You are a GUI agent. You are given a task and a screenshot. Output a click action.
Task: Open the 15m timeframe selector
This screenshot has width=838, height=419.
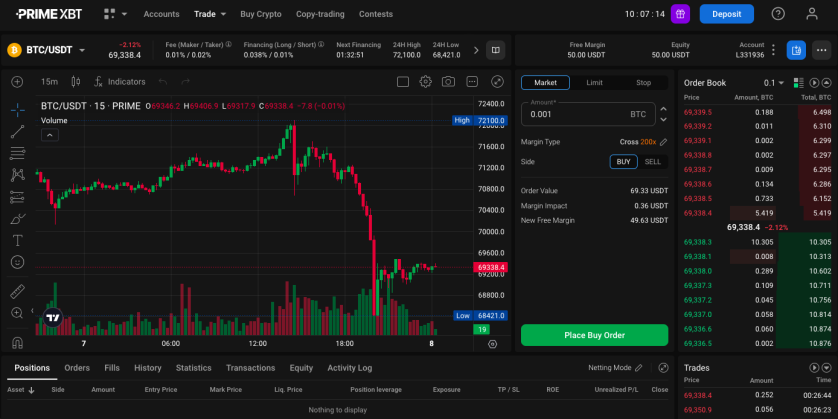pos(49,82)
